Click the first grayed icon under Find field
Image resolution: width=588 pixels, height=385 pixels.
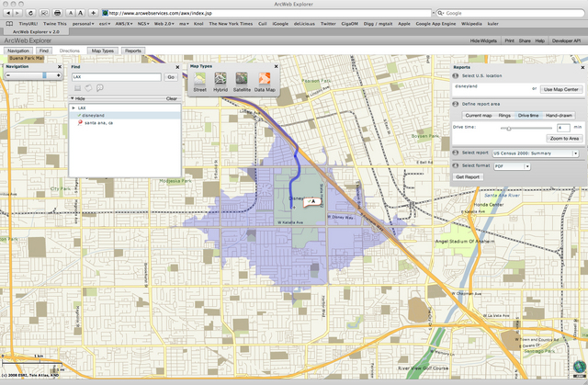click(77, 88)
